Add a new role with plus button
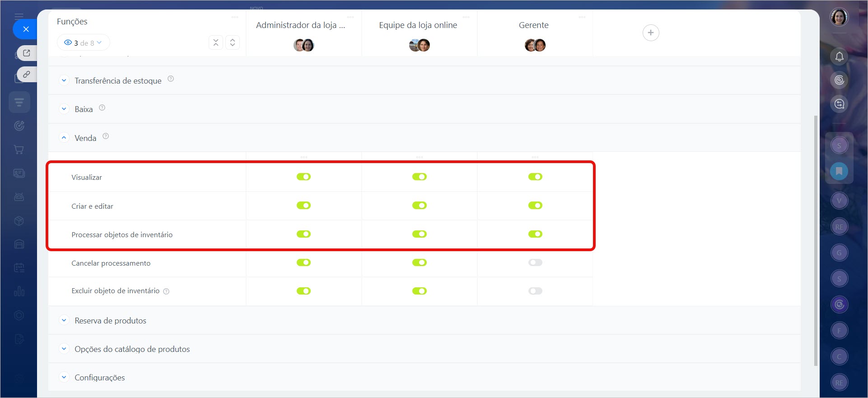 point(651,33)
